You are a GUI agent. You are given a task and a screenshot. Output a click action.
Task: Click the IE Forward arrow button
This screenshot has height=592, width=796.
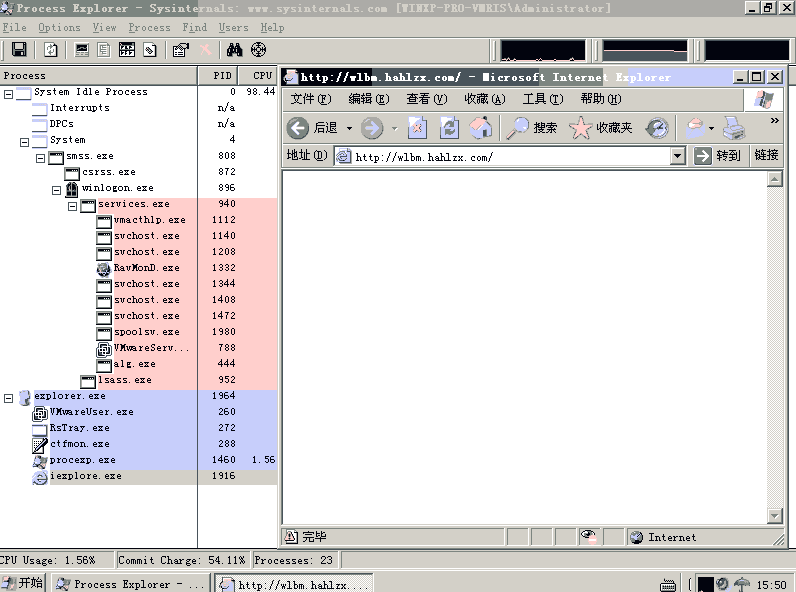click(372, 128)
